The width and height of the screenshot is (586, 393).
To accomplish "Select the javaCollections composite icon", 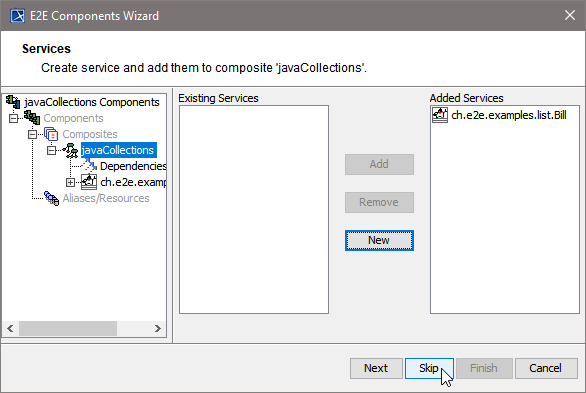I will coord(70,150).
